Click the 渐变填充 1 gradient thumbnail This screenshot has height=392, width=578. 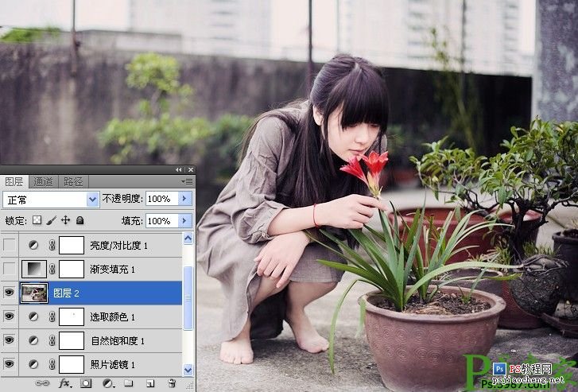(34, 270)
